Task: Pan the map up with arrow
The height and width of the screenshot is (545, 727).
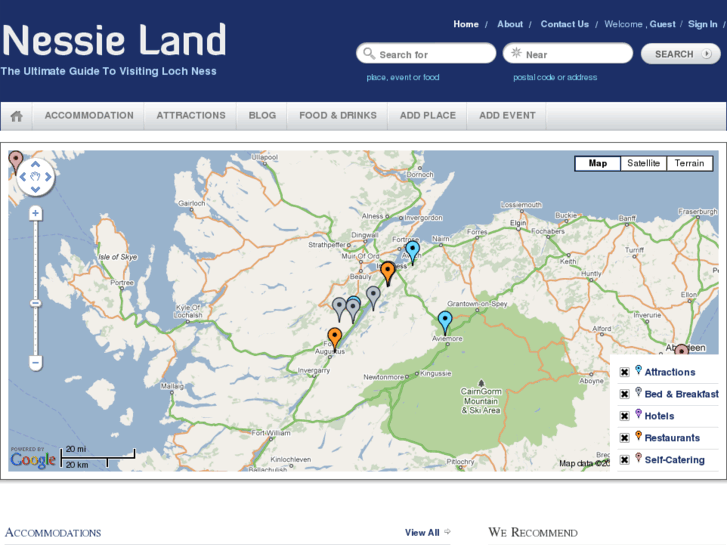Action: (x=35, y=164)
